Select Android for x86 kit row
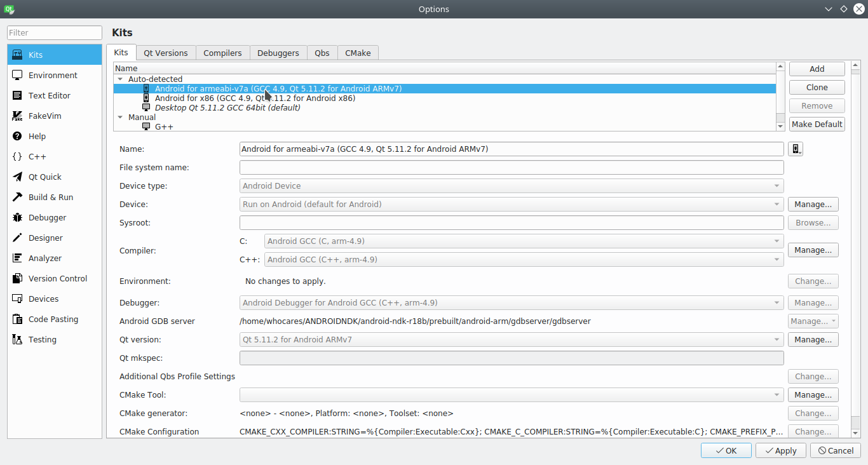 tap(445, 98)
